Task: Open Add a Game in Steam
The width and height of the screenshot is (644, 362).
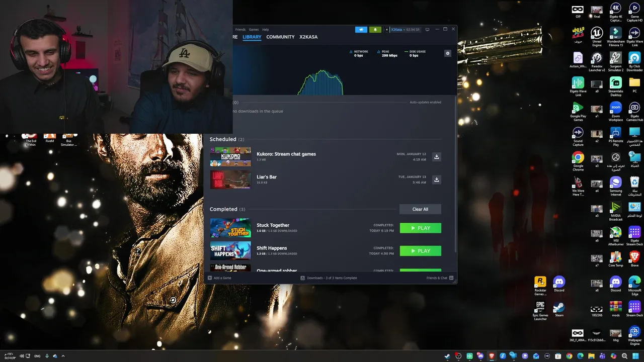Action: click(x=219, y=278)
